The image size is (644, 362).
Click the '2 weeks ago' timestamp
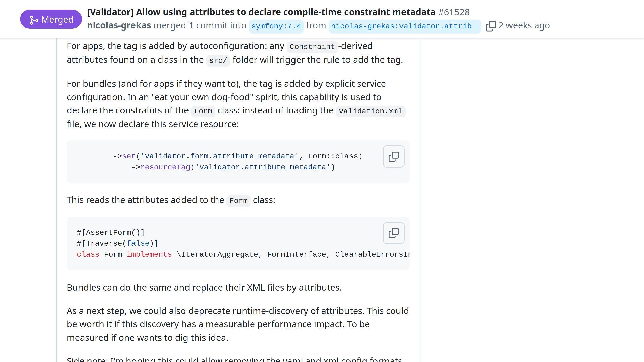(524, 26)
